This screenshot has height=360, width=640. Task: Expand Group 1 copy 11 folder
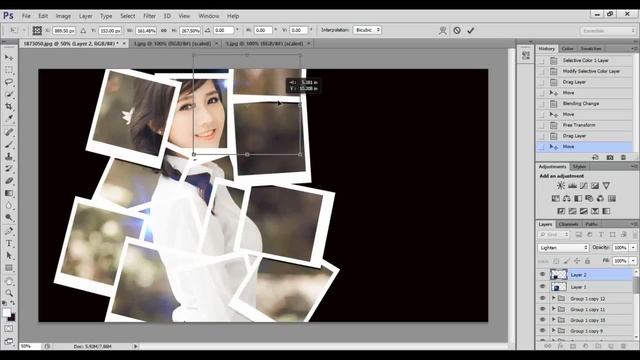(554, 309)
